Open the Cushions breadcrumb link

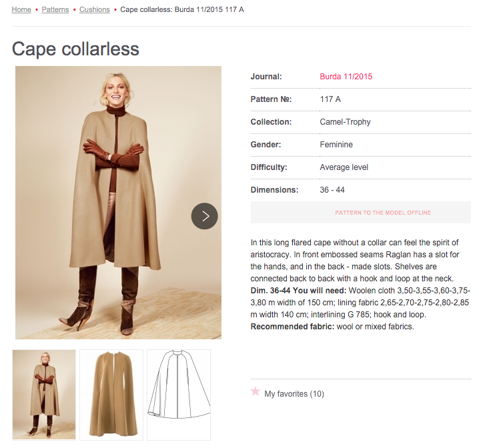pos(95,10)
